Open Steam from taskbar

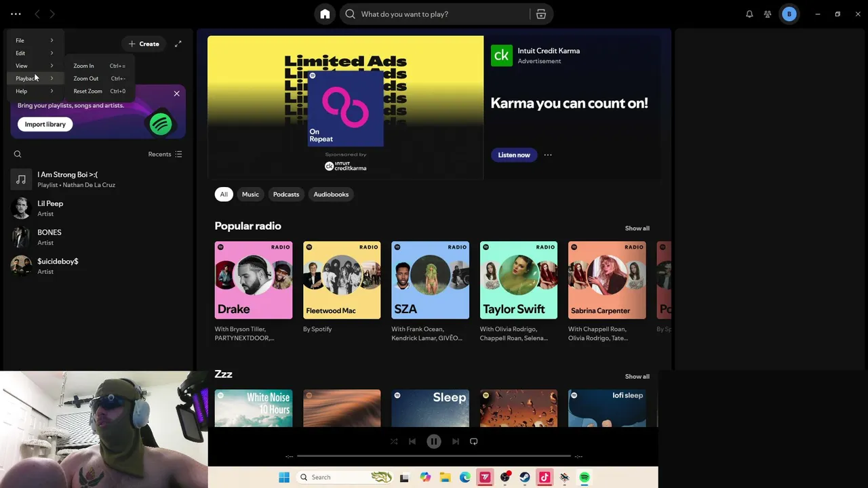tap(525, 477)
